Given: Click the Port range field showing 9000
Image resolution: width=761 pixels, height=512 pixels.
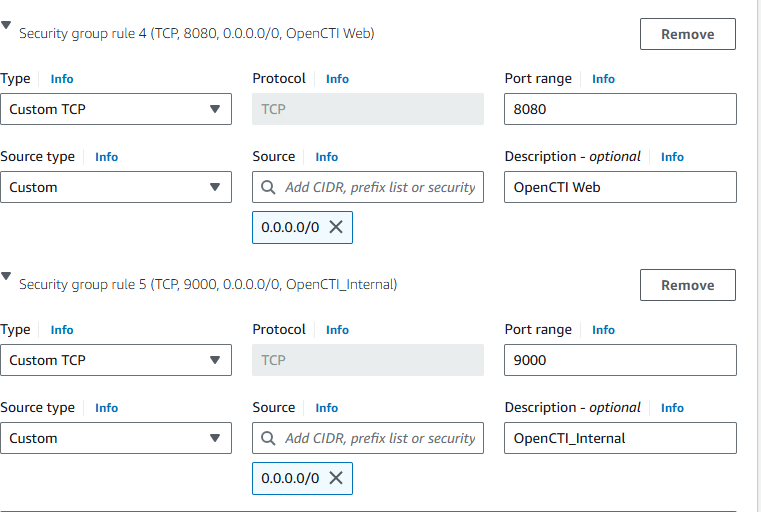Looking at the screenshot, I should [x=620, y=360].
